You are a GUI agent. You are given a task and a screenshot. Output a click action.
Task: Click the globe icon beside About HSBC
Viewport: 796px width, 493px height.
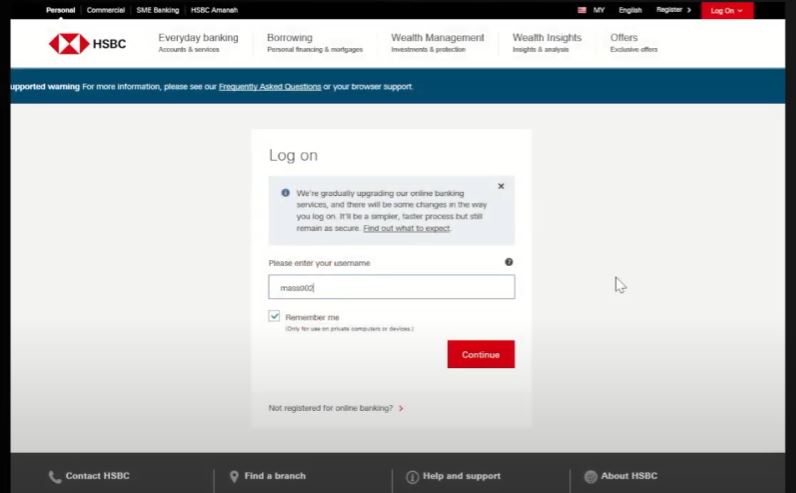(x=590, y=477)
